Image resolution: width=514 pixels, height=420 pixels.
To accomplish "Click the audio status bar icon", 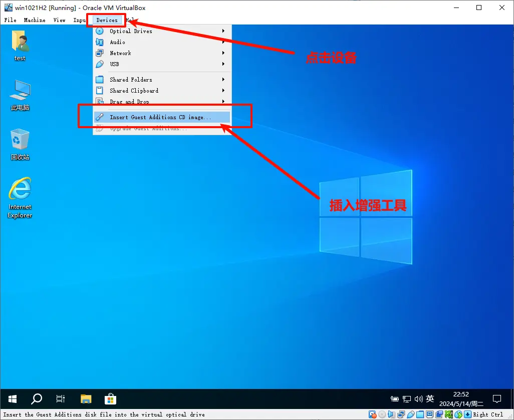I will point(391,414).
